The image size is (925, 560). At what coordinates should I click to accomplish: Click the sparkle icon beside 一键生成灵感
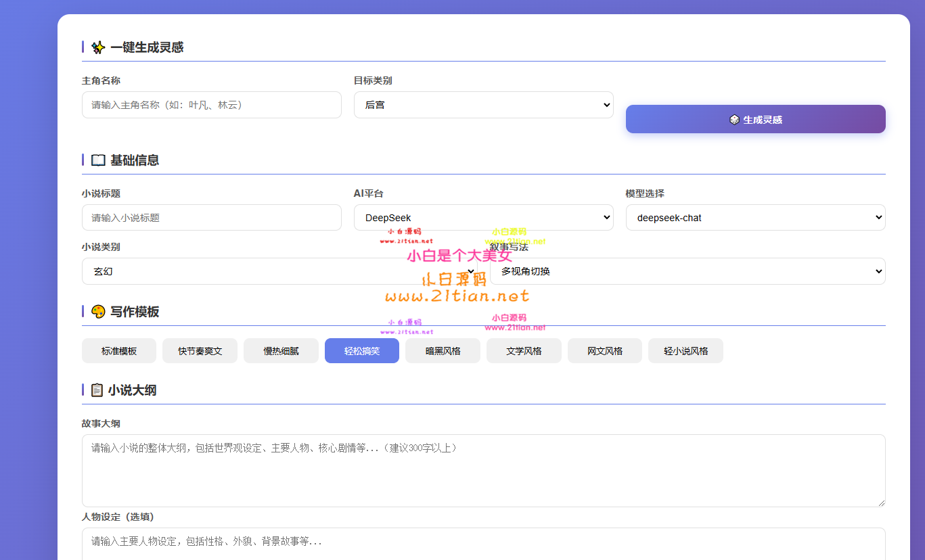pyautogui.click(x=98, y=47)
